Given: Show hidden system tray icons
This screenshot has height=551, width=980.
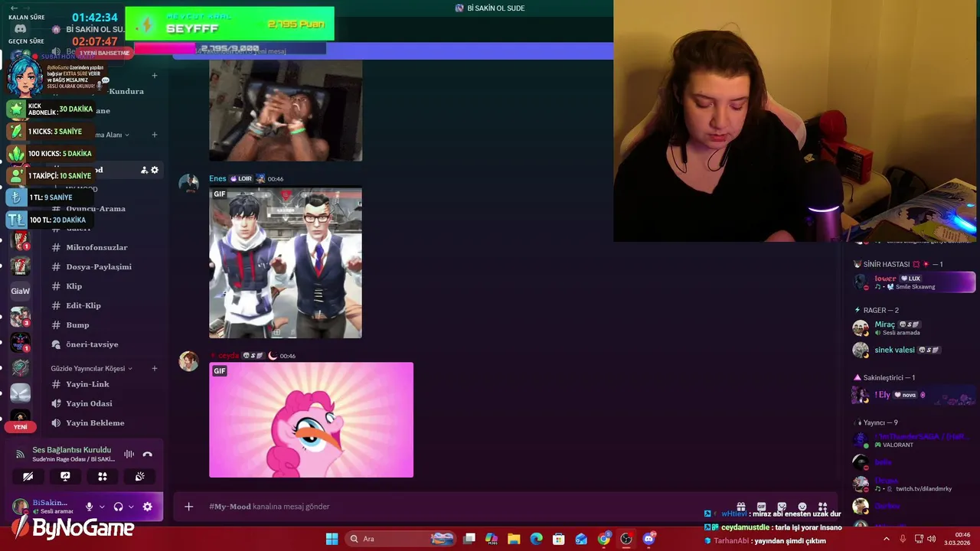Looking at the screenshot, I should [x=887, y=539].
